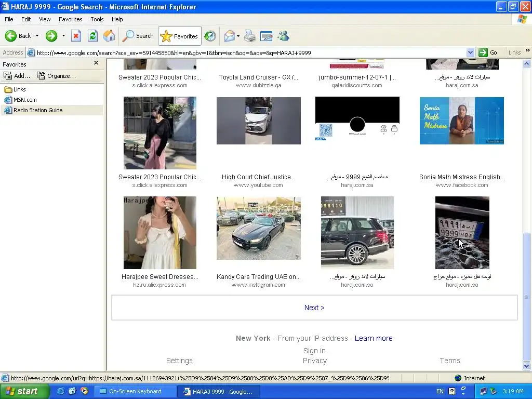The height and width of the screenshot is (399, 532).
Task: Open the Favorites menu in menu bar
Action: [70, 19]
